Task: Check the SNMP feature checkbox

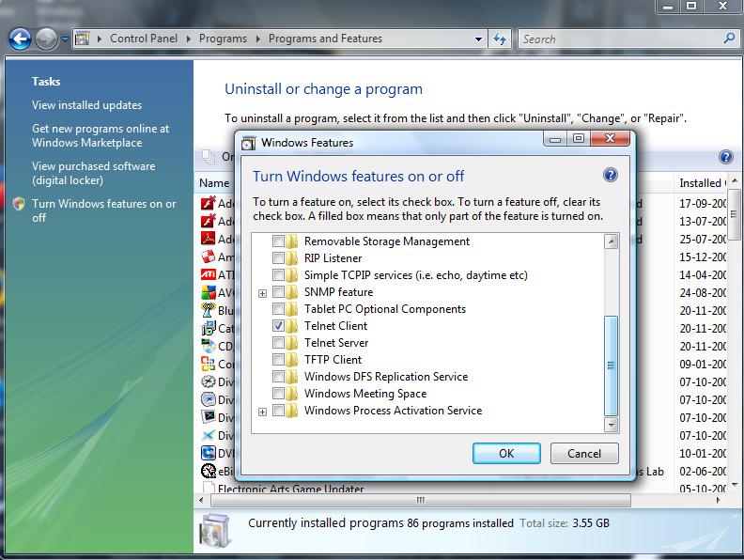Action: pyautogui.click(x=278, y=292)
